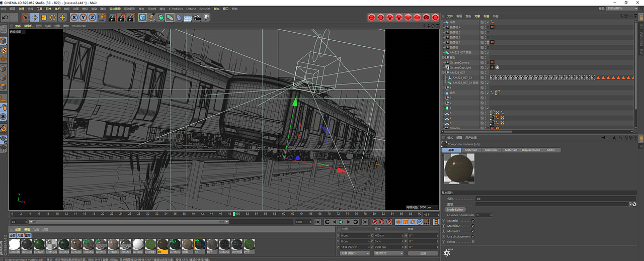Toggle the Y axis lock
644x261 pixels.
pyautogui.click(x=83, y=17)
